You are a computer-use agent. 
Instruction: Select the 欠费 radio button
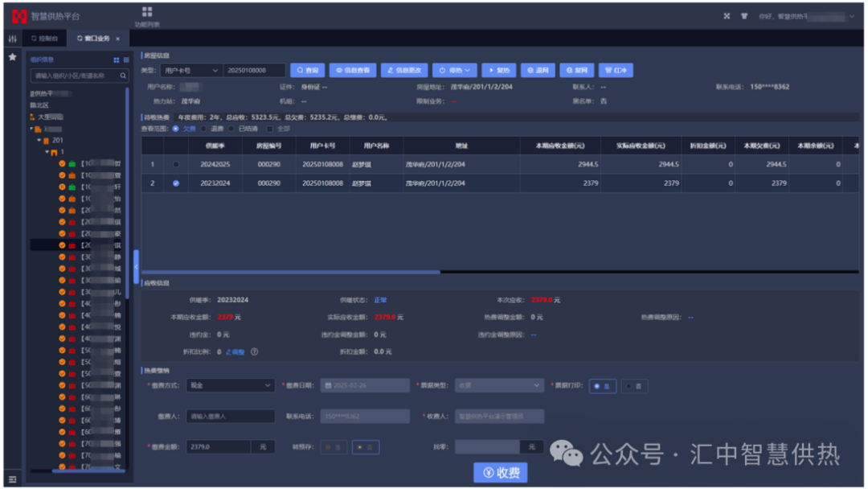pos(175,129)
